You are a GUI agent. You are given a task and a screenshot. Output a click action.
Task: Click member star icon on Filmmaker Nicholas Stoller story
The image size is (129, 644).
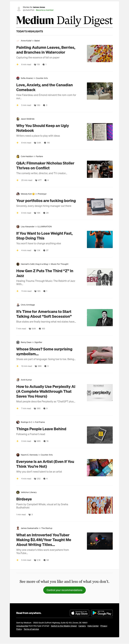coord(18,180)
